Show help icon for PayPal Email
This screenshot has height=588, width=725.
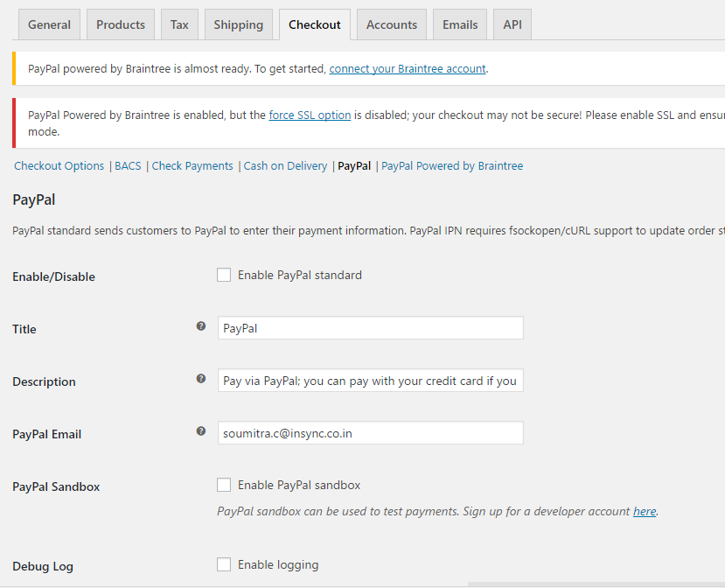click(x=200, y=431)
